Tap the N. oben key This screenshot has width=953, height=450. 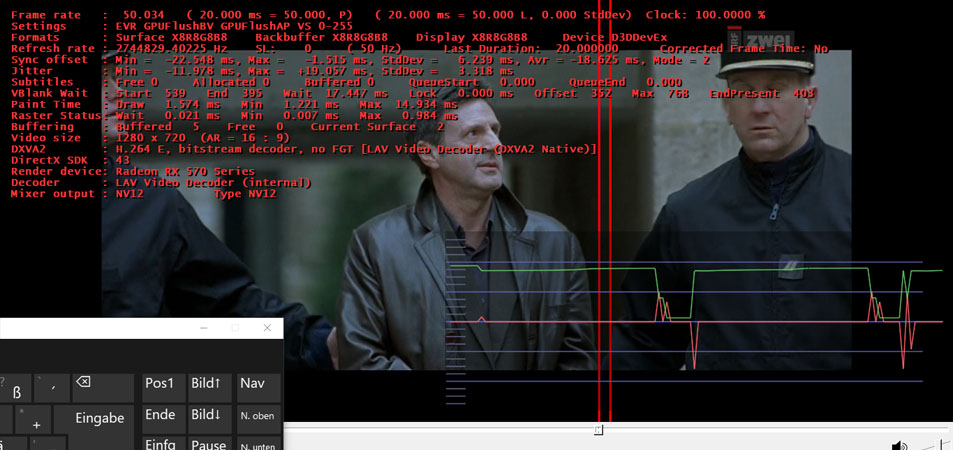coord(258,419)
